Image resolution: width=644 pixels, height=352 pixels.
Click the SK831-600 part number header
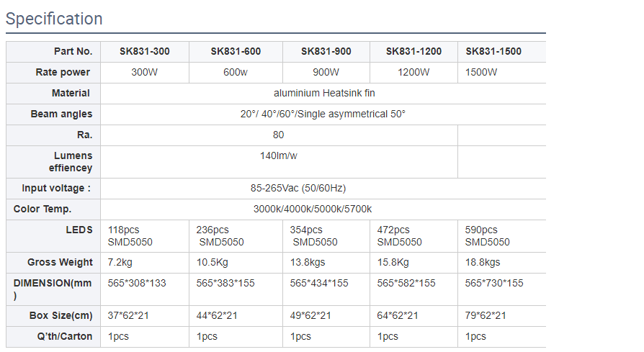coord(236,51)
